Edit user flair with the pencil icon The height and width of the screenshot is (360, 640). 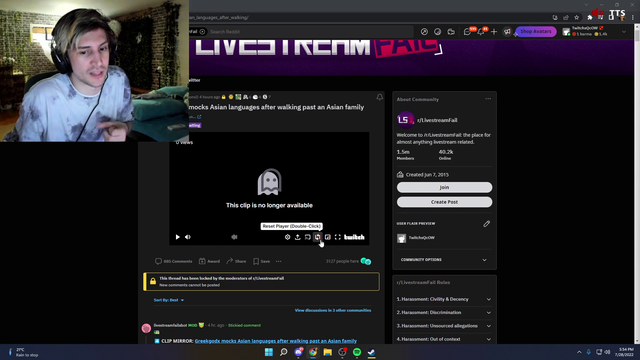point(487,224)
